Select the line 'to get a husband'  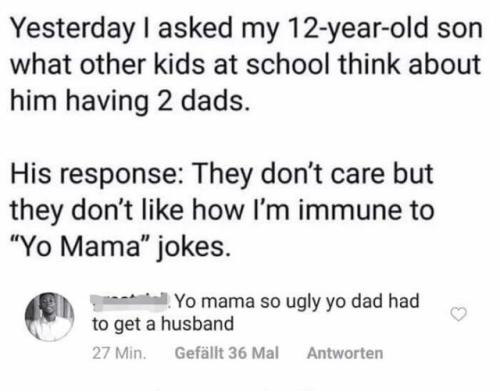point(163,324)
